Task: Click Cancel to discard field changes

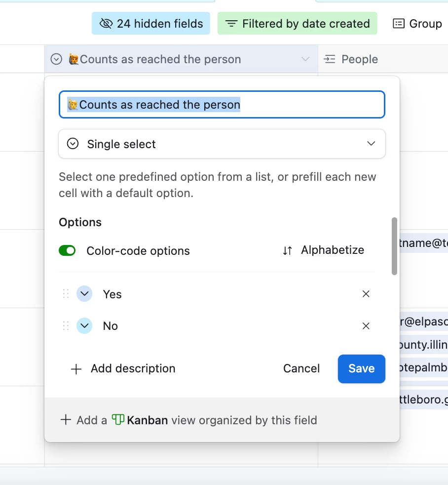Action: (x=301, y=368)
